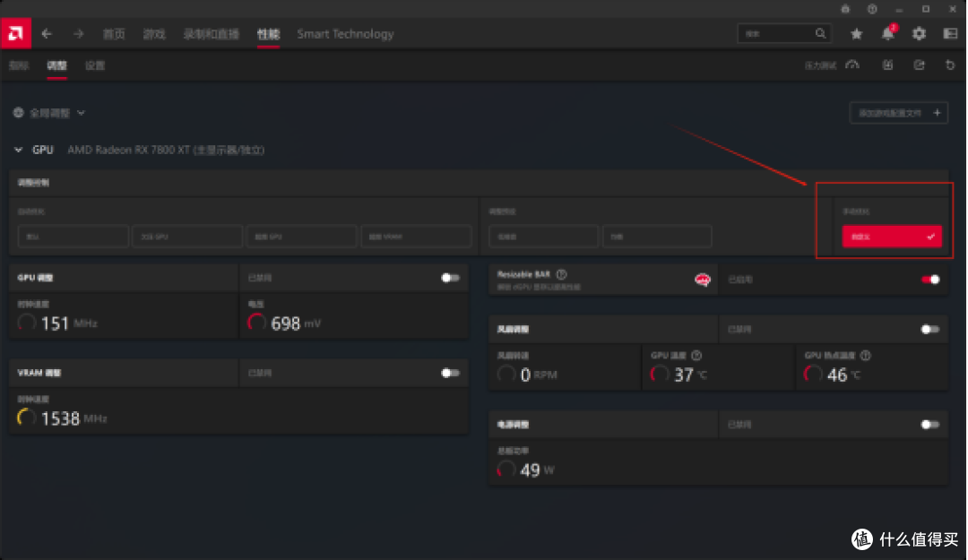
Task: Open favorites with the star icon
Action: 856,34
